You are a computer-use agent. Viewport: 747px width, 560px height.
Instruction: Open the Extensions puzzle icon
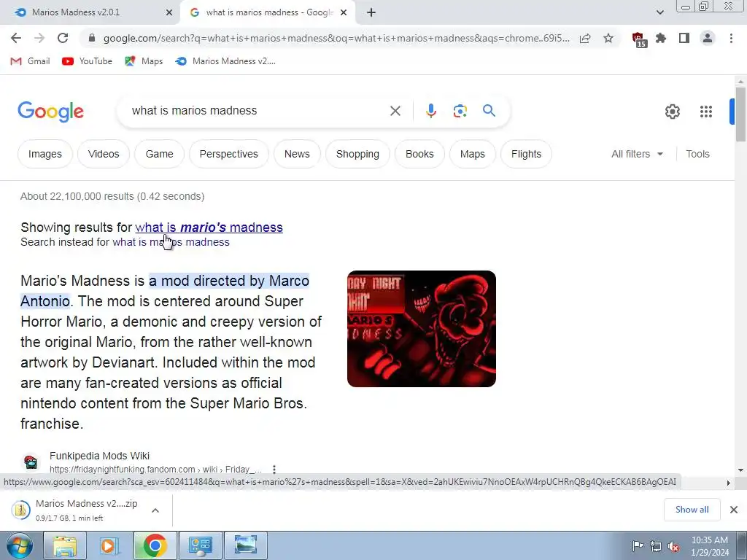661,38
